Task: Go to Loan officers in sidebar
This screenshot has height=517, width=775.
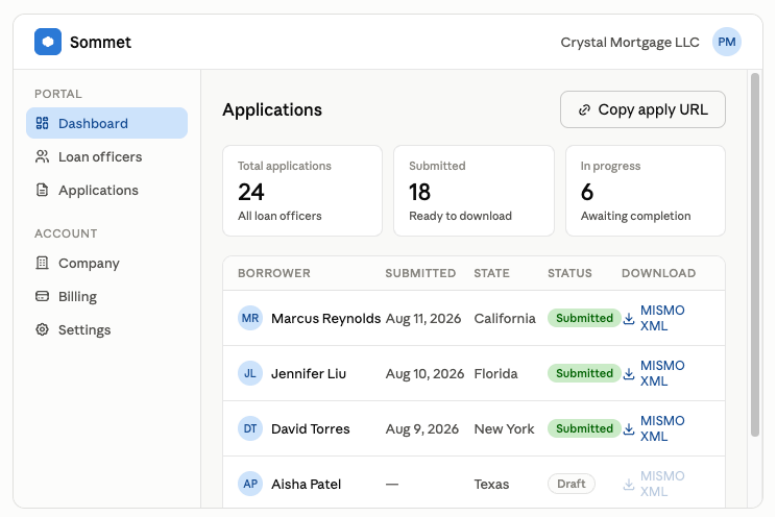Action: tap(107, 157)
